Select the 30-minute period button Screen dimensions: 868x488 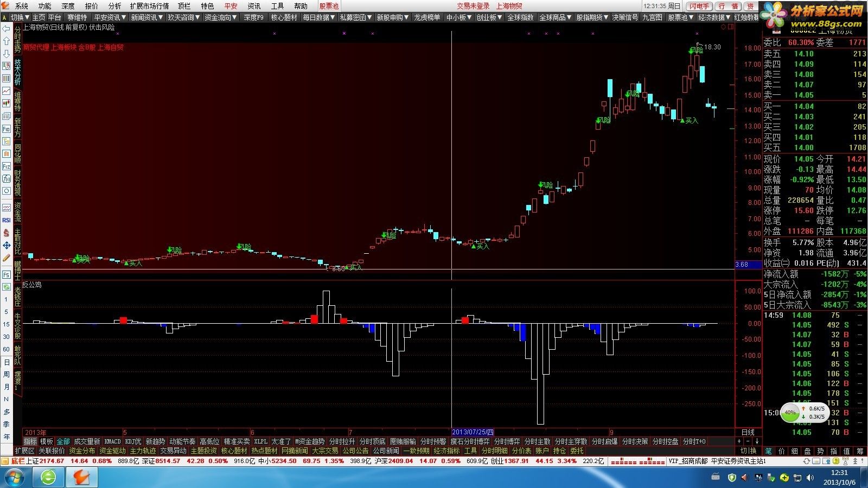(x=7, y=337)
